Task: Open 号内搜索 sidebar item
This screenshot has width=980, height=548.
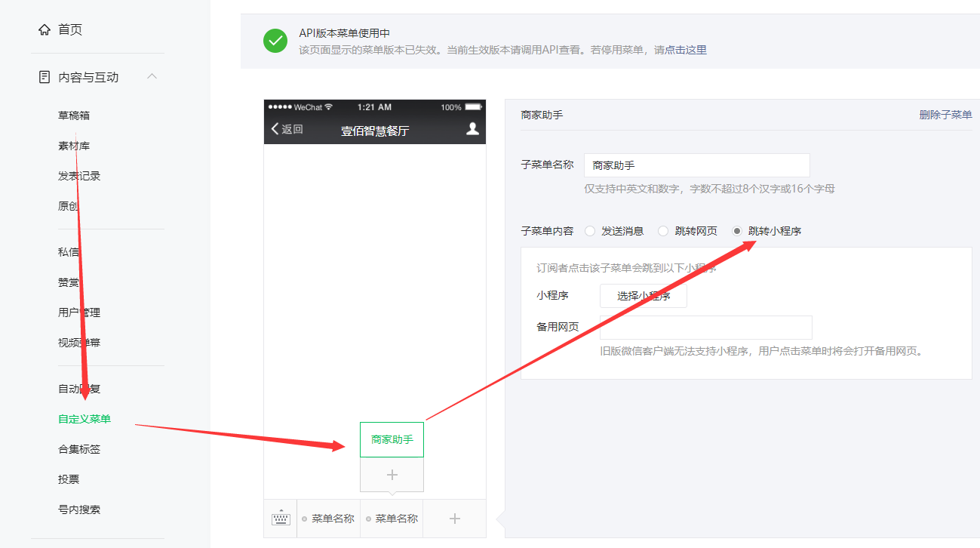Action: (x=79, y=510)
